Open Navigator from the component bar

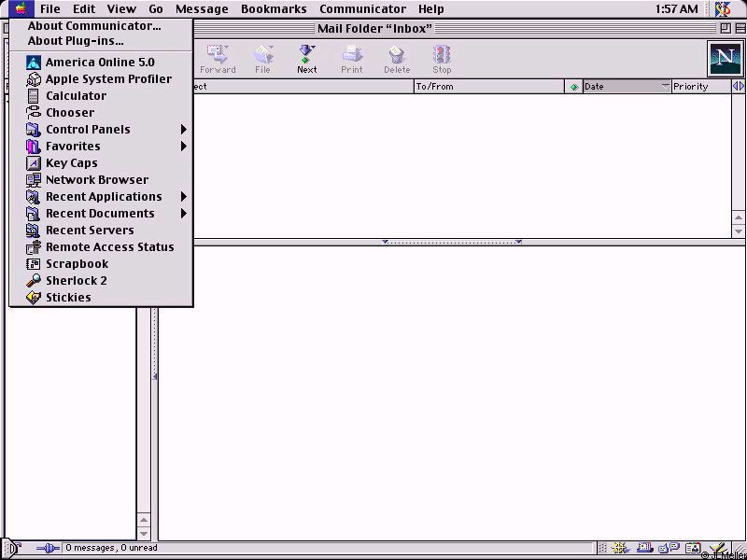[x=619, y=548]
